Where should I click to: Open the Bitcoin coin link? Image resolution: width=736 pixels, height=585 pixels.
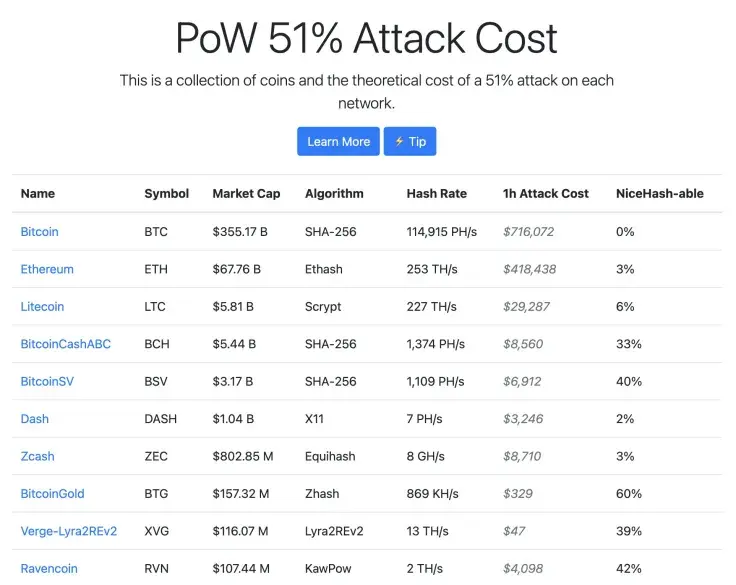[40, 232]
